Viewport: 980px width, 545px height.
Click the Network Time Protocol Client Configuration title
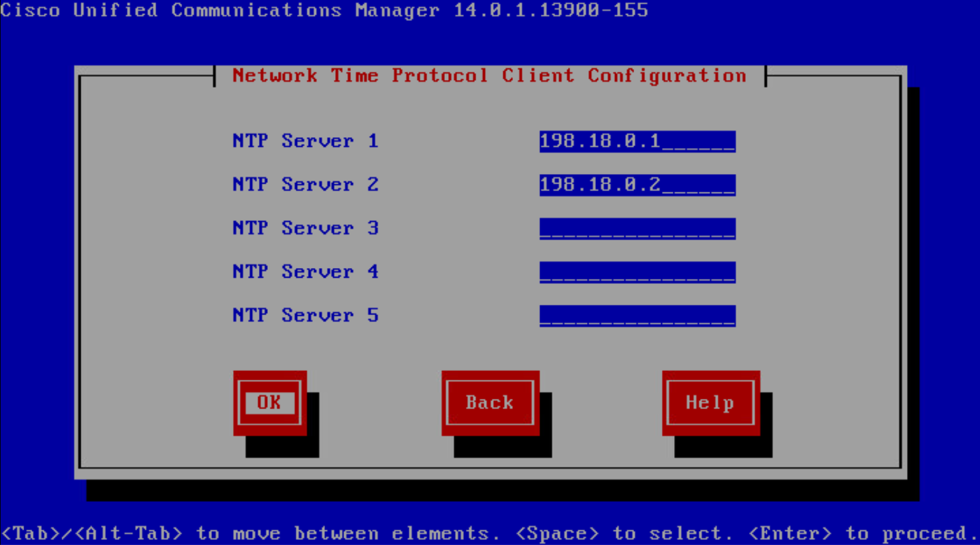(489, 76)
